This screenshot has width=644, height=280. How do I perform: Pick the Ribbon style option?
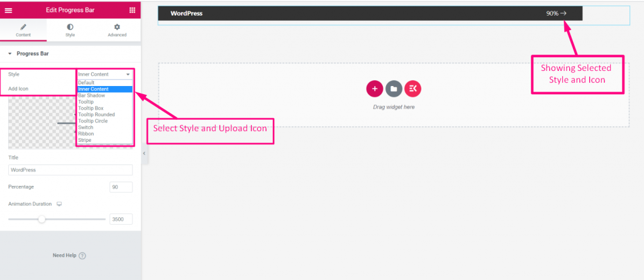click(x=104, y=134)
